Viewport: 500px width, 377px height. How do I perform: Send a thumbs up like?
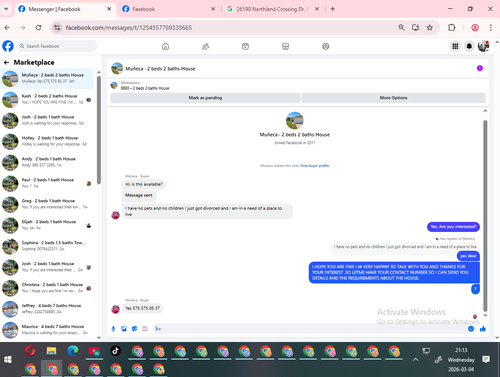(x=482, y=329)
